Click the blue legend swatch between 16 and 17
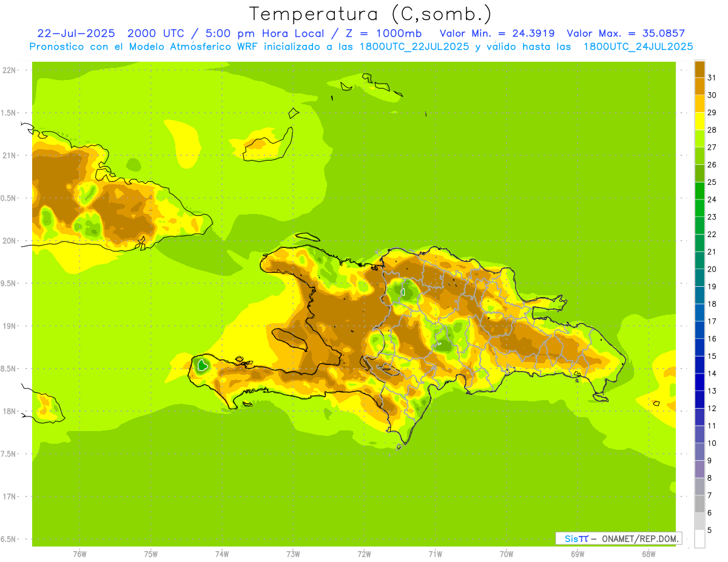The width and height of the screenshot is (728, 562). [699, 330]
